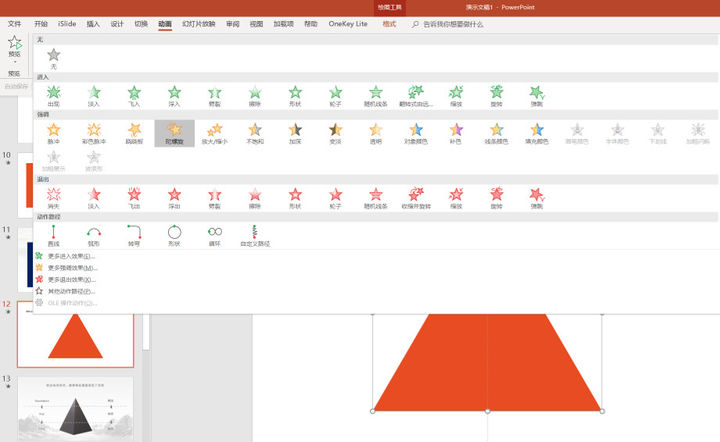
Task: Apply the green 浮入 (Float In) entrance effect
Action: 174,96
